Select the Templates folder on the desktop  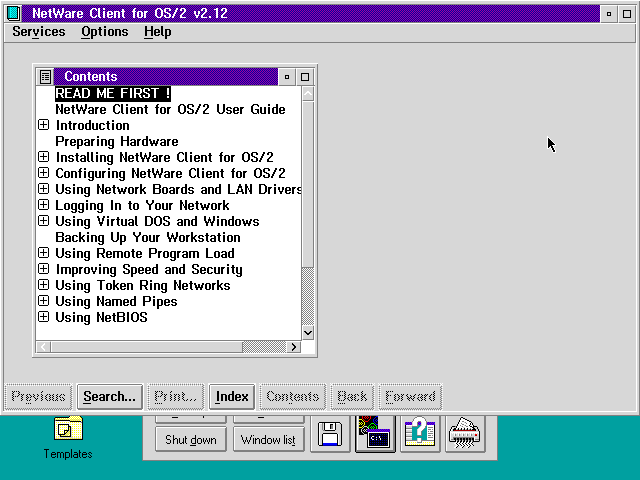(68, 438)
